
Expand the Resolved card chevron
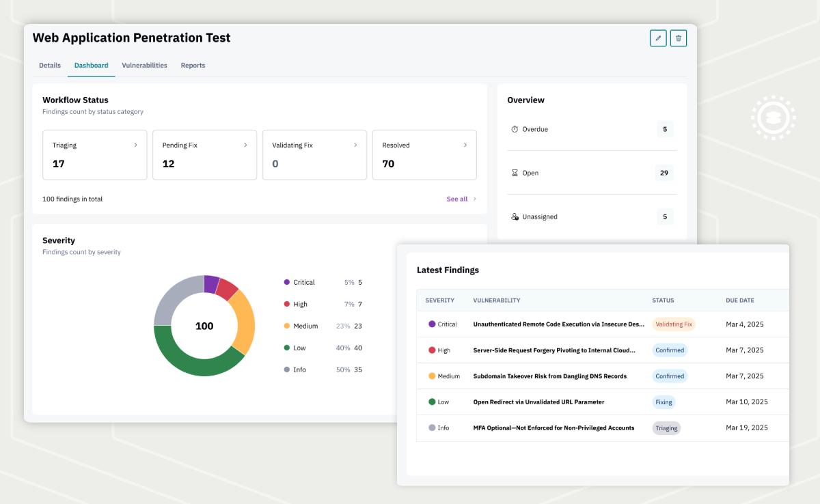(465, 145)
